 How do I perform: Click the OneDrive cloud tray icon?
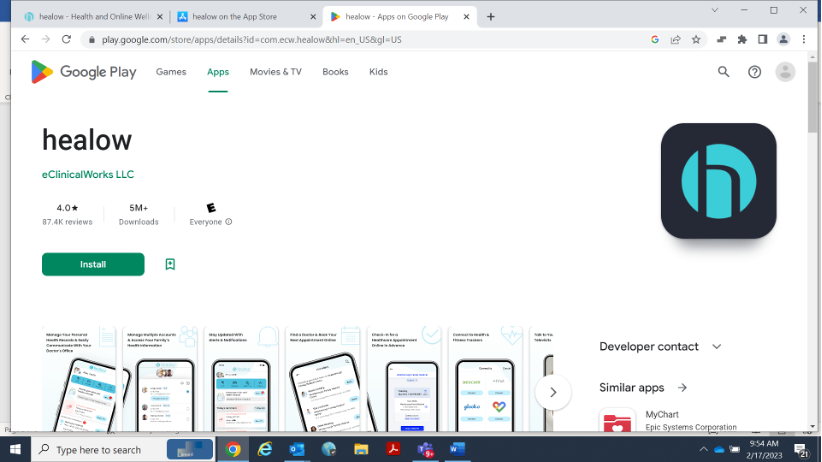pyautogui.click(x=719, y=449)
